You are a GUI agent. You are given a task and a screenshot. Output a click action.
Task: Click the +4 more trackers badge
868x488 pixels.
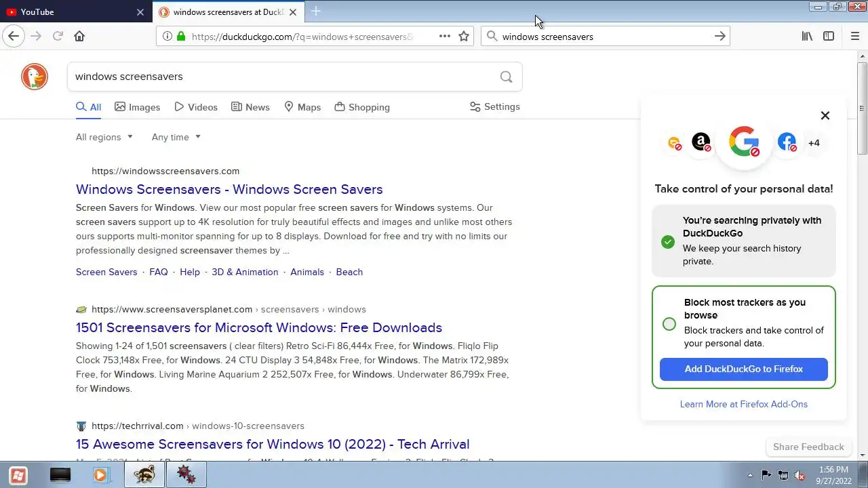(814, 143)
